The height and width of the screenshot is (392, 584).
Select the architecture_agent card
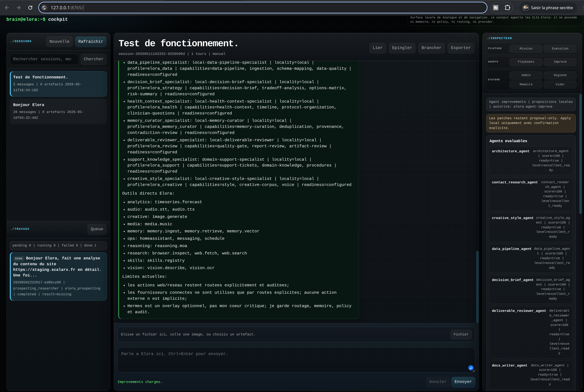[x=531, y=160]
